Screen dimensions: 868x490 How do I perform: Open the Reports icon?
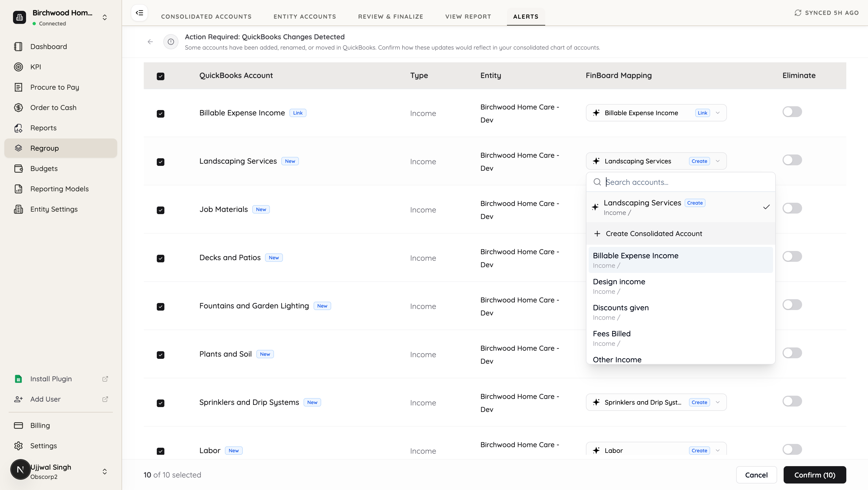coord(18,128)
